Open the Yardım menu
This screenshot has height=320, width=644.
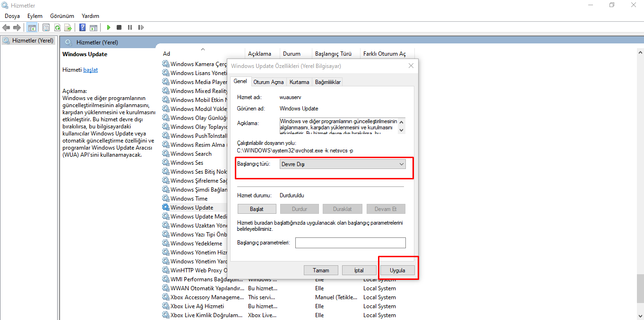(90, 16)
